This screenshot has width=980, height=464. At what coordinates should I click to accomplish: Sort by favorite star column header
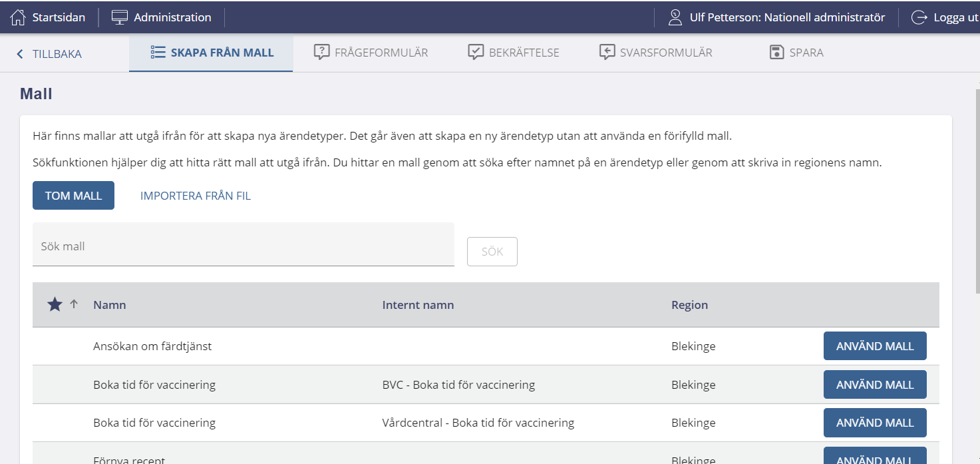point(55,305)
